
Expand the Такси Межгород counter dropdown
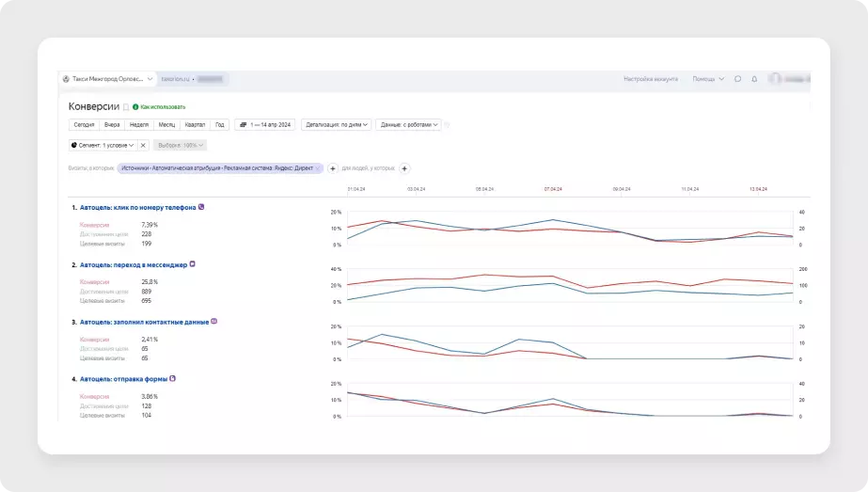click(108, 79)
